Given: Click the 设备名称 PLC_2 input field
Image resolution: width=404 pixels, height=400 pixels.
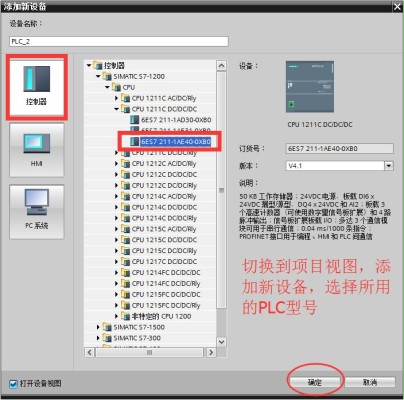Looking at the screenshot, I should click(x=119, y=42).
